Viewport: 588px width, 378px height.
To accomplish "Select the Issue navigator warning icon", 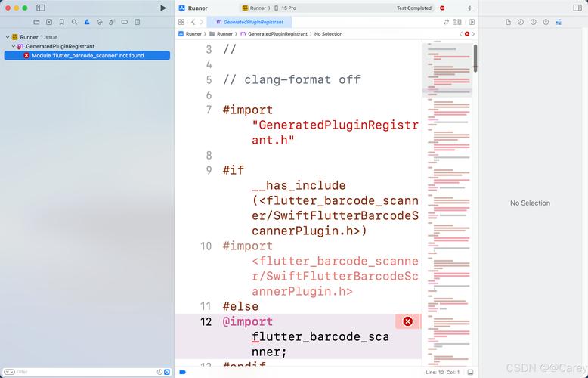I will click(x=87, y=23).
